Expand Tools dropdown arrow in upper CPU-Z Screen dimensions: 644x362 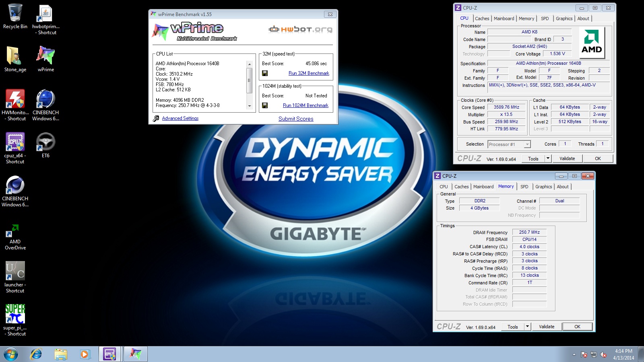(x=548, y=158)
